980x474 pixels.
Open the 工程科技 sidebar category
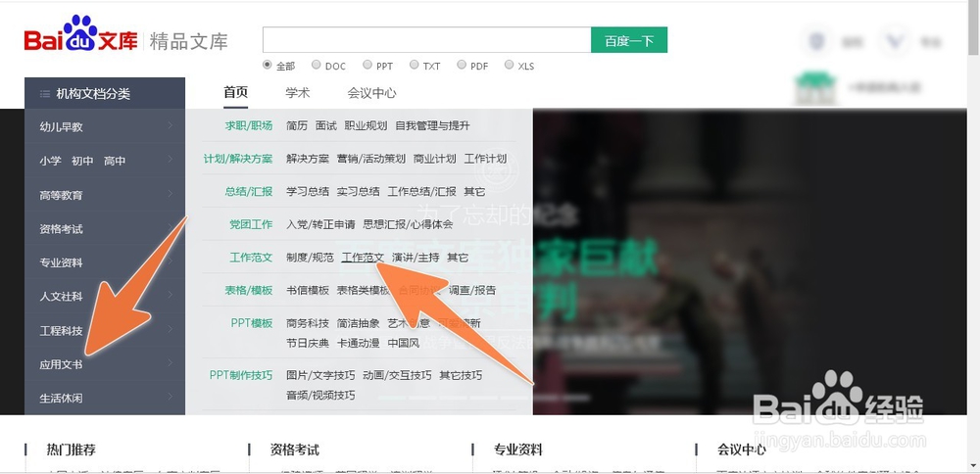[x=61, y=331]
